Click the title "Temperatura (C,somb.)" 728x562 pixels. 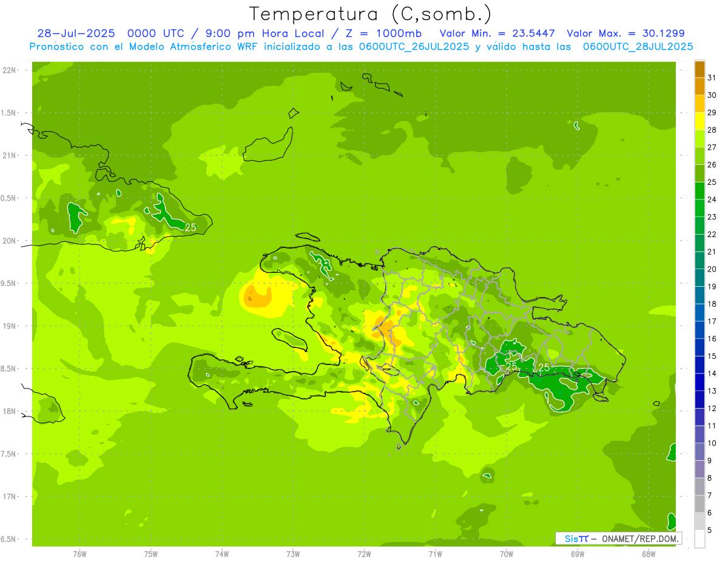coord(371,14)
